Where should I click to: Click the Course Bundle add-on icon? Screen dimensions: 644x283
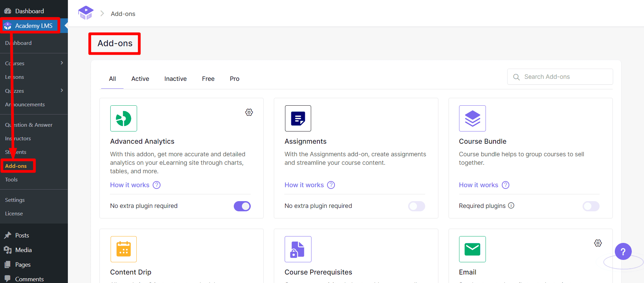coord(472,118)
